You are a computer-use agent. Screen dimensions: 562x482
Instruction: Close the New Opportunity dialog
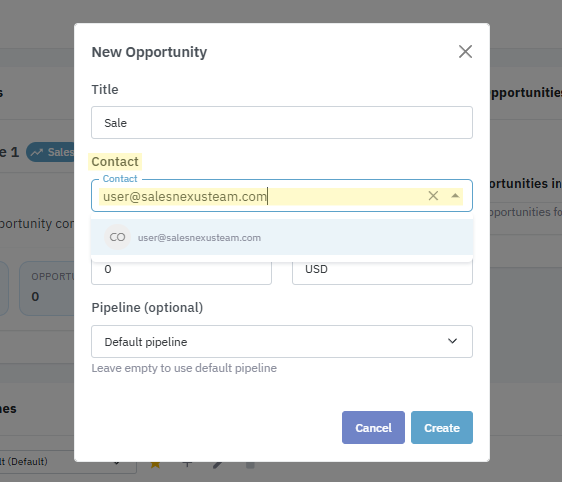point(465,52)
